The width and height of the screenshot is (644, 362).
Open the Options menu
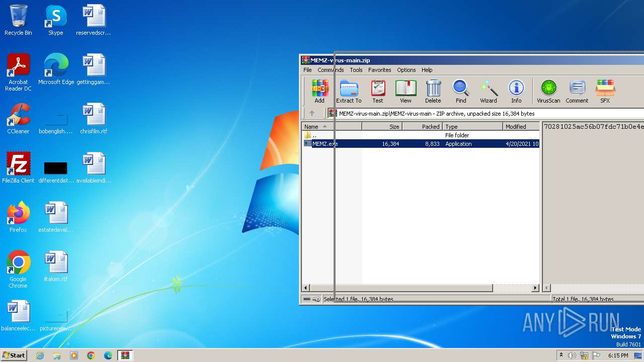click(x=407, y=70)
